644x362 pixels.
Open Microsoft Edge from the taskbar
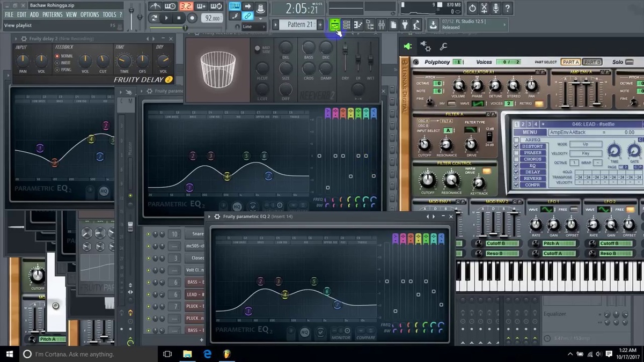pyautogui.click(x=208, y=354)
